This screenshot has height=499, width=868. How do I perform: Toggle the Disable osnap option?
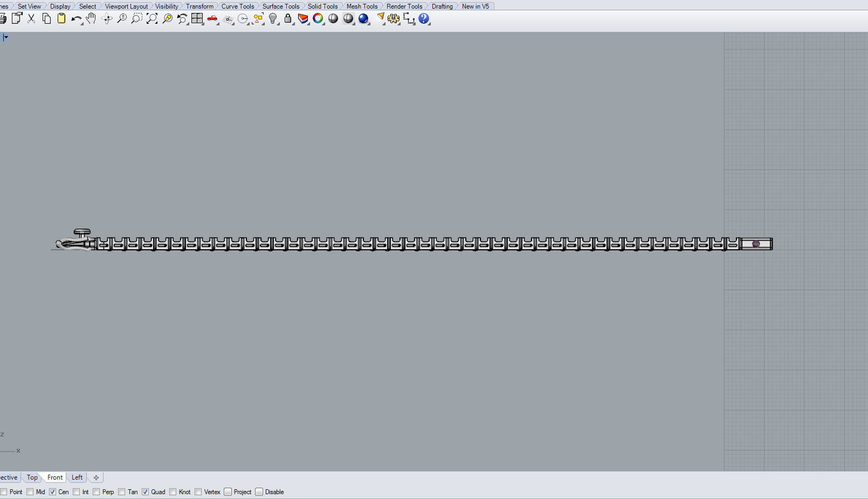point(259,492)
